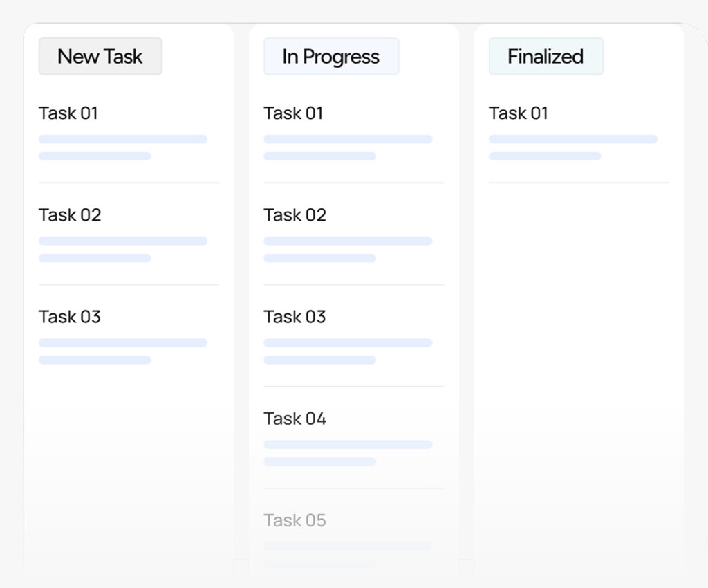Click the New Task column header

pyautogui.click(x=100, y=57)
